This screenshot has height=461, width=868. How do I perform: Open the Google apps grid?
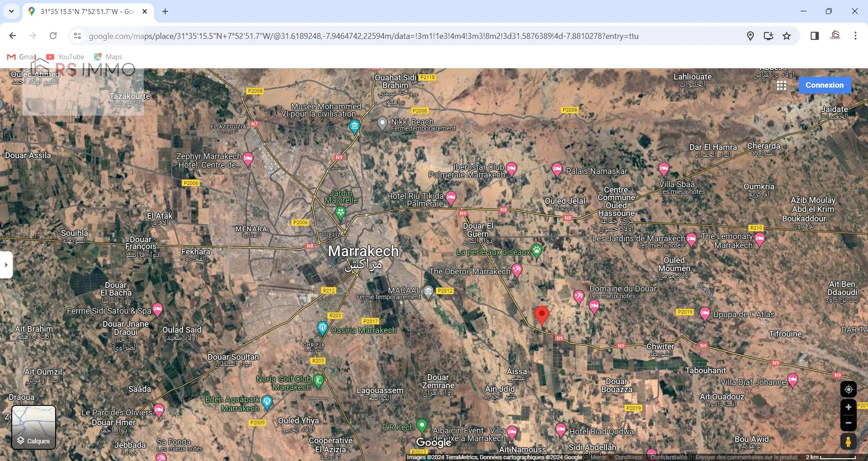point(782,85)
